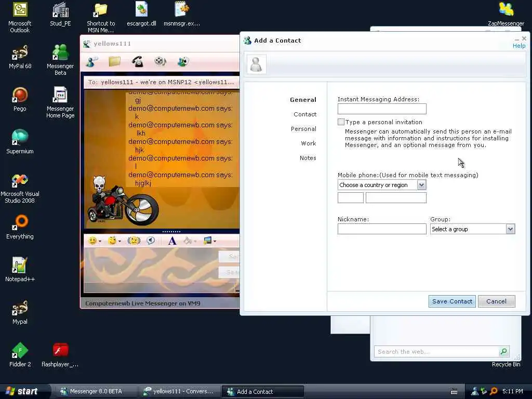Open Stud_PE desktop icon
532x399 pixels.
(60, 14)
